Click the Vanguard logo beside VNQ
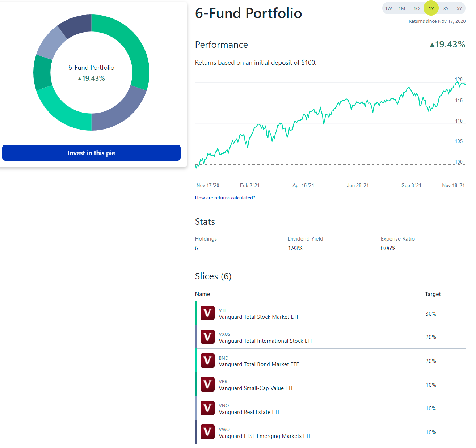The image size is (476, 448). [207, 408]
